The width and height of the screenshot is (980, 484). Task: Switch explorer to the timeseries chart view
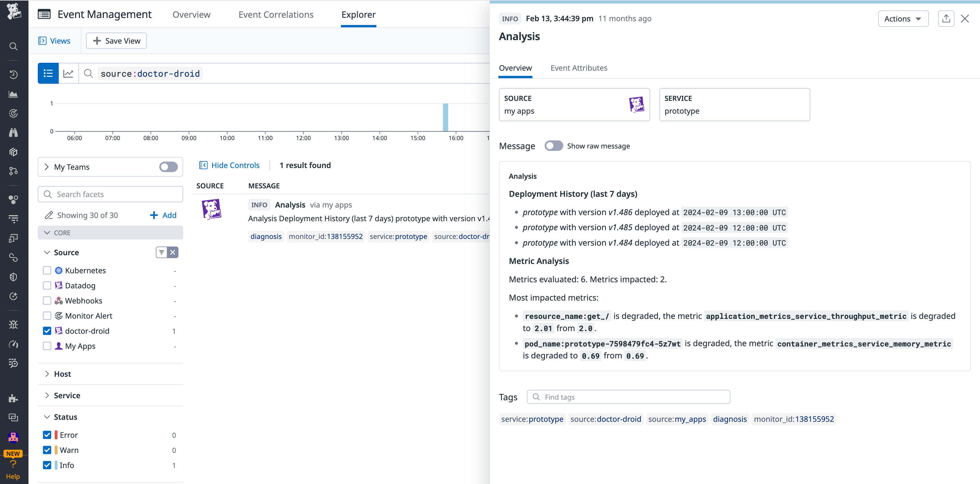point(69,73)
